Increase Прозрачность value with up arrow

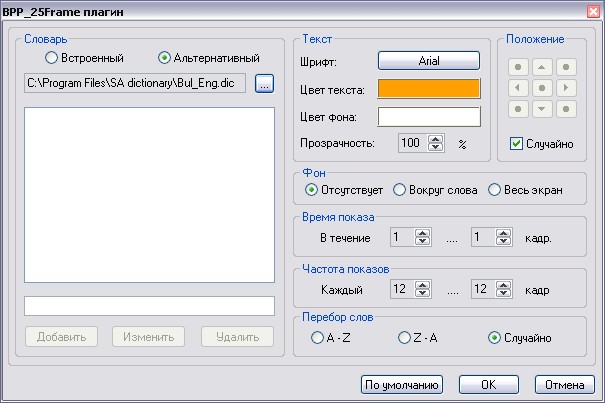click(x=436, y=139)
